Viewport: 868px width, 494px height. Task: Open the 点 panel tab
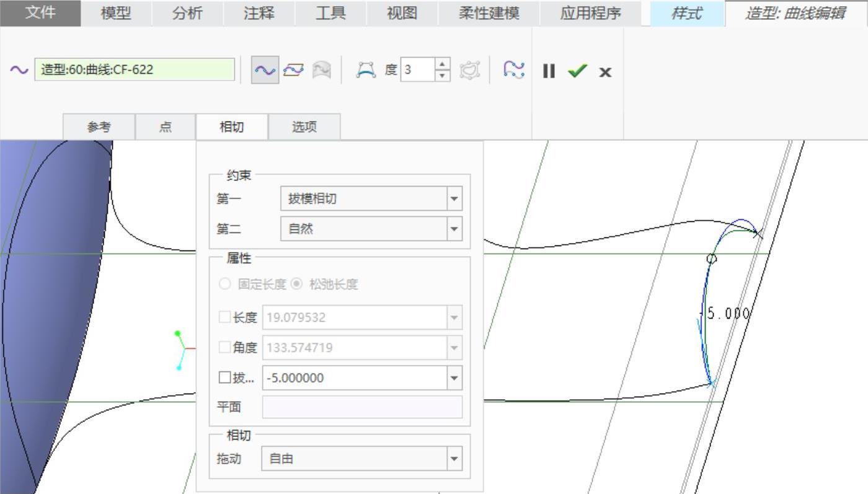[x=166, y=127]
